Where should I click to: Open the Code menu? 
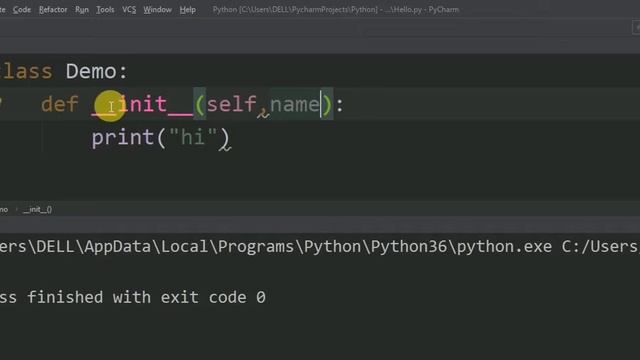(22, 9)
